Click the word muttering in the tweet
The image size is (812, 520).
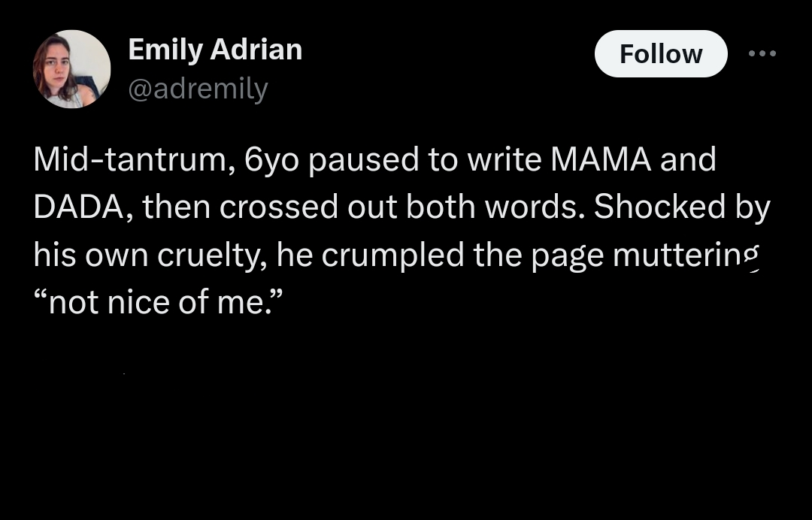(686, 255)
